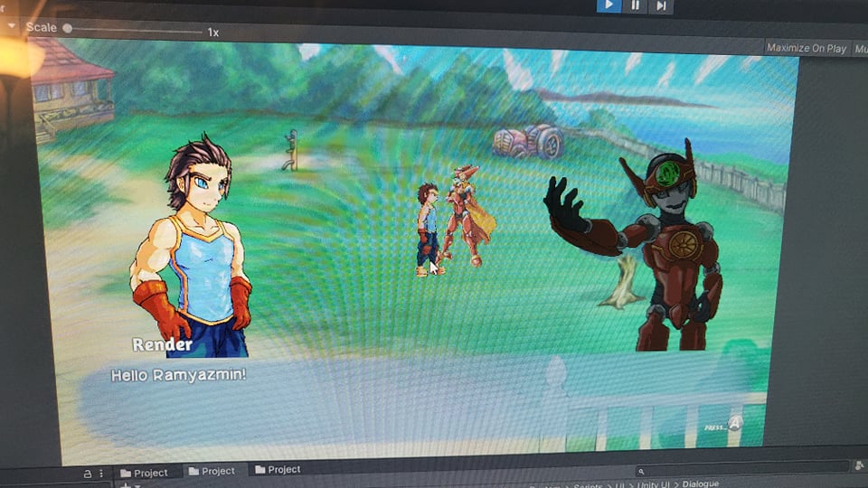This screenshot has width=868, height=488.
Task: Step forward one frame
Action: (661, 6)
